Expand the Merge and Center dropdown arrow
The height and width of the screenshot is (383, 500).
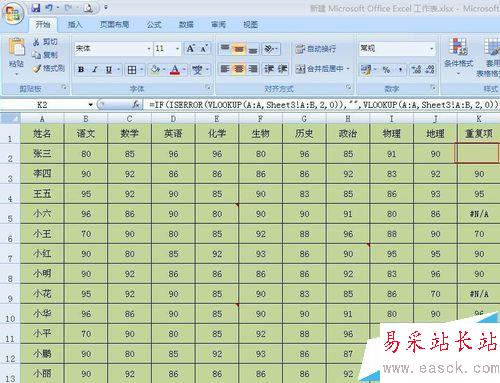click(x=348, y=69)
